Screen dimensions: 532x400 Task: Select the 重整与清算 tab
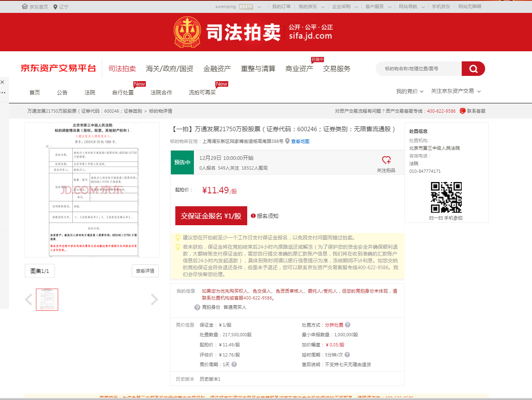tap(258, 69)
